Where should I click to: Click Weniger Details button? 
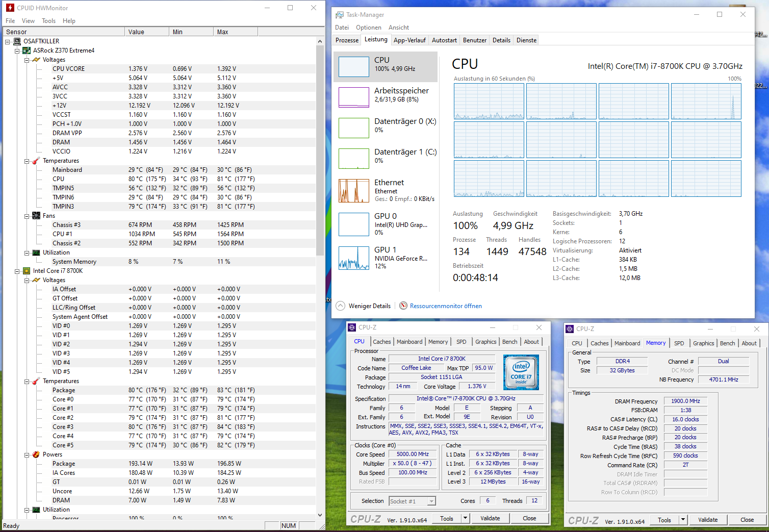[364, 306]
